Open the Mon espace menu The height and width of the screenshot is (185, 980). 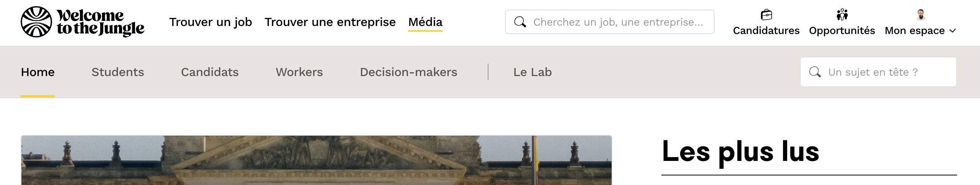point(915,31)
